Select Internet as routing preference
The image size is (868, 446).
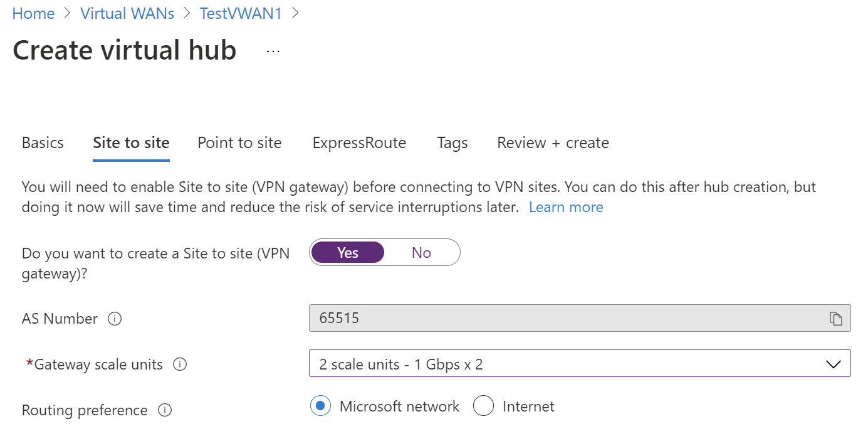pyautogui.click(x=483, y=406)
